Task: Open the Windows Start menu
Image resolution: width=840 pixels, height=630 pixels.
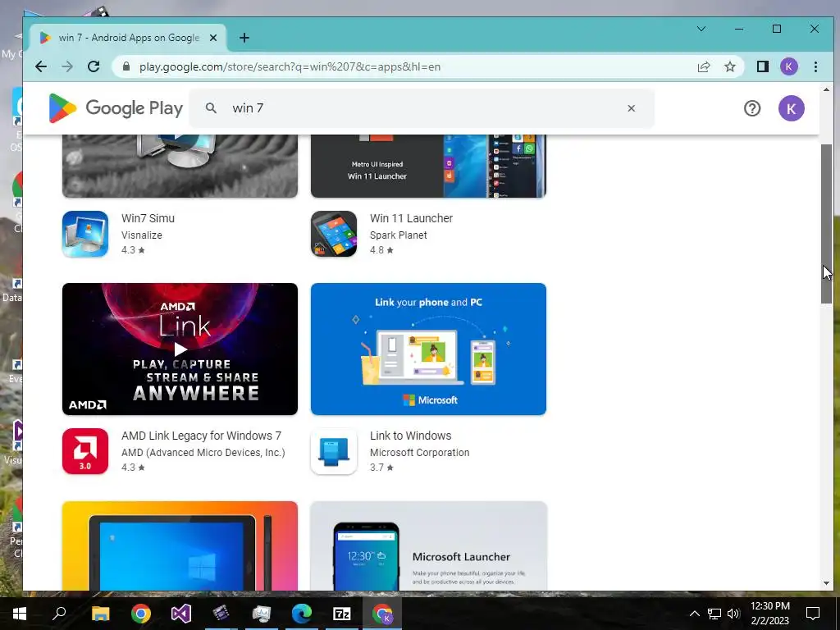Action: [x=20, y=614]
